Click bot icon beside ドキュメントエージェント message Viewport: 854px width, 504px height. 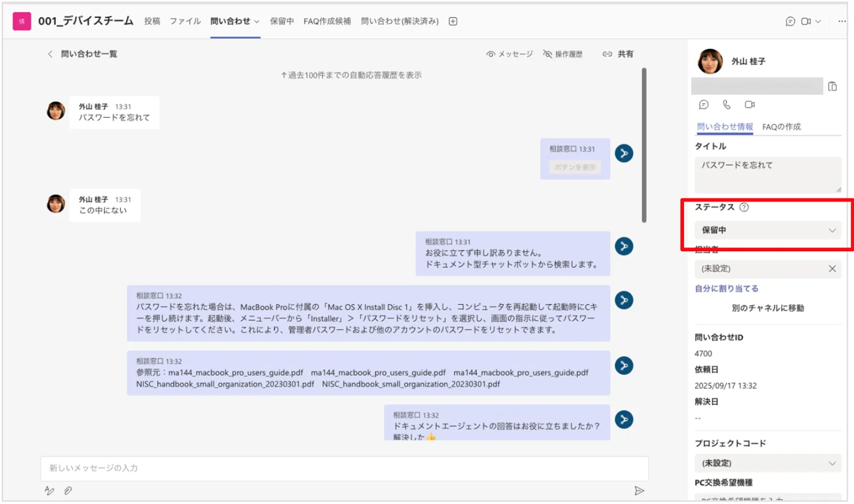[x=624, y=420]
